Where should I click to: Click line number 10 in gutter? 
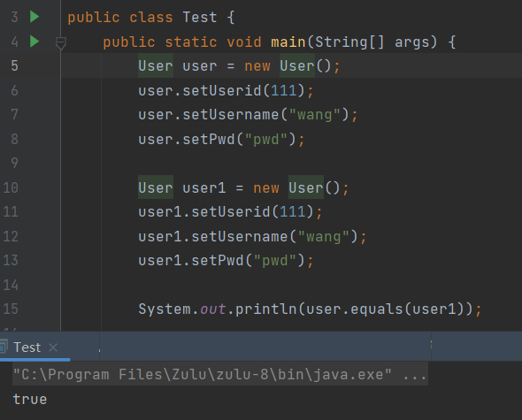point(11,187)
